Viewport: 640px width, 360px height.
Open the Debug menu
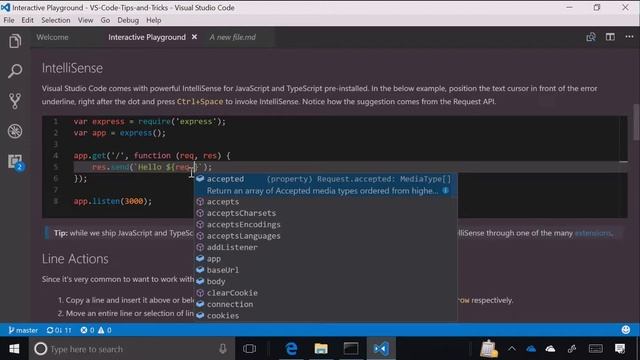pyautogui.click(x=128, y=20)
